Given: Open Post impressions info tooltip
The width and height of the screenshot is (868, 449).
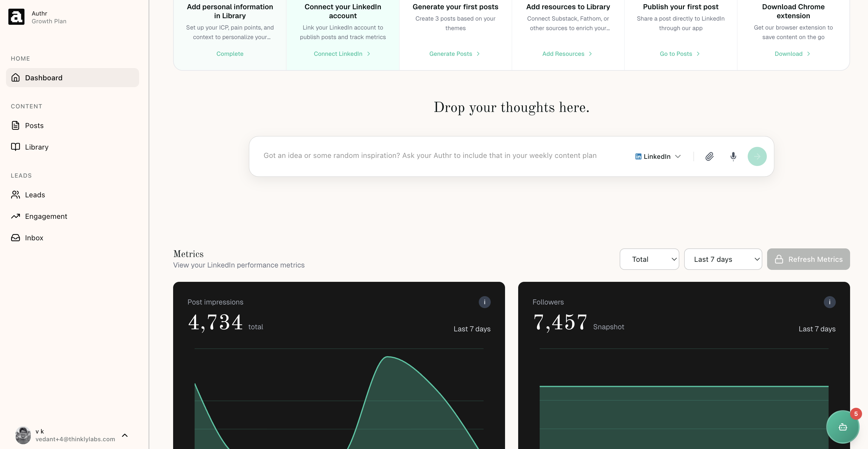Looking at the screenshot, I should click(484, 302).
